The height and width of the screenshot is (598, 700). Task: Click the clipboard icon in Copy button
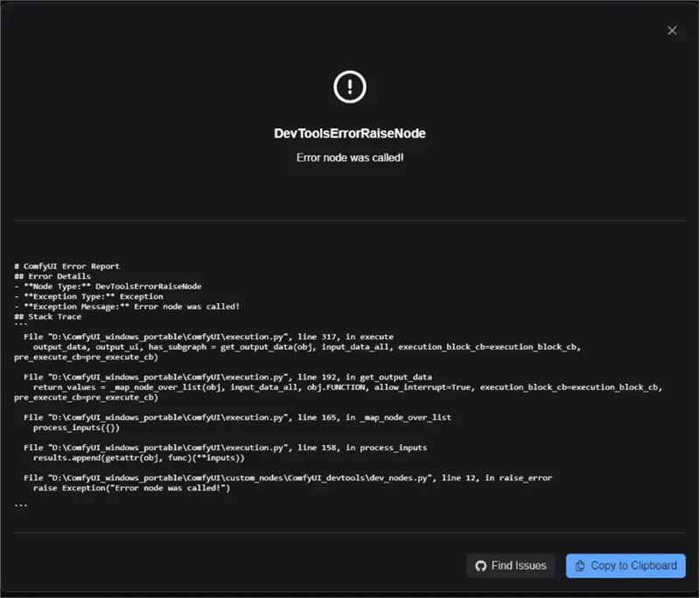click(x=580, y=566)
